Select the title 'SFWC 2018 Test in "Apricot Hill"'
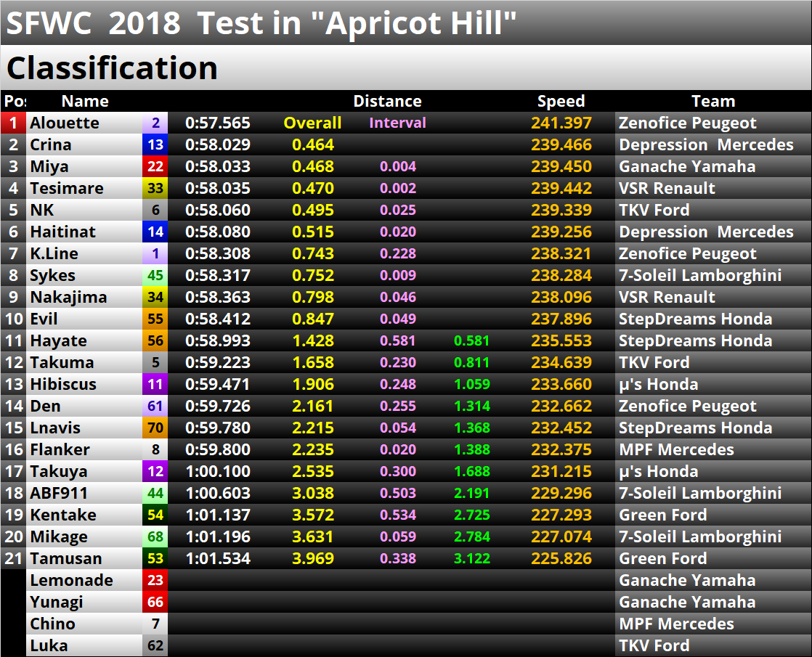812x657 pixels. (x=261, y=23)
